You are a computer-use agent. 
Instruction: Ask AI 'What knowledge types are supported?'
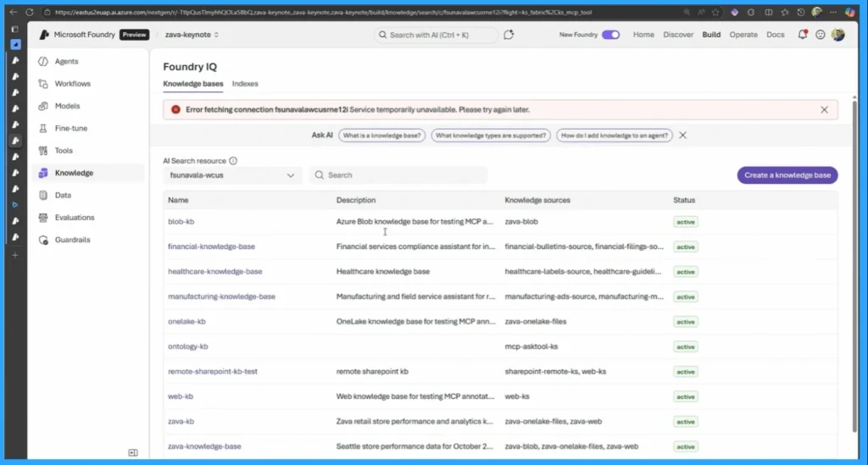491,136
